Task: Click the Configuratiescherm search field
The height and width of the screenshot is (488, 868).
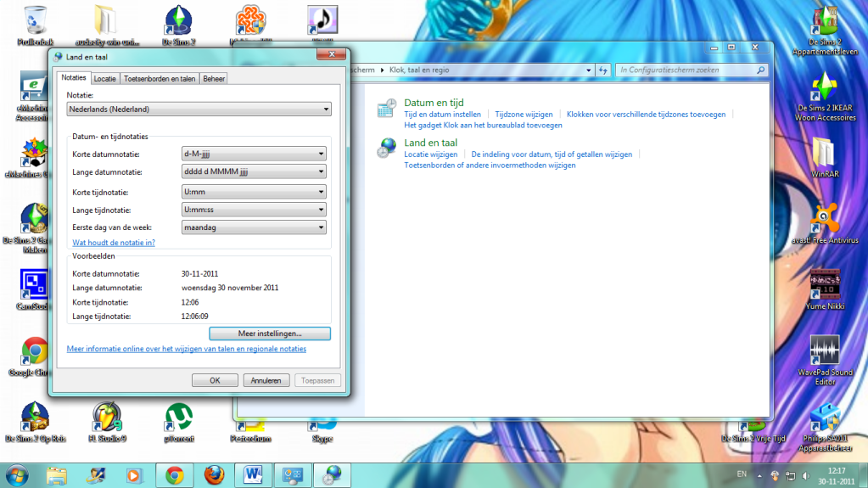Action: click(686, 70)
